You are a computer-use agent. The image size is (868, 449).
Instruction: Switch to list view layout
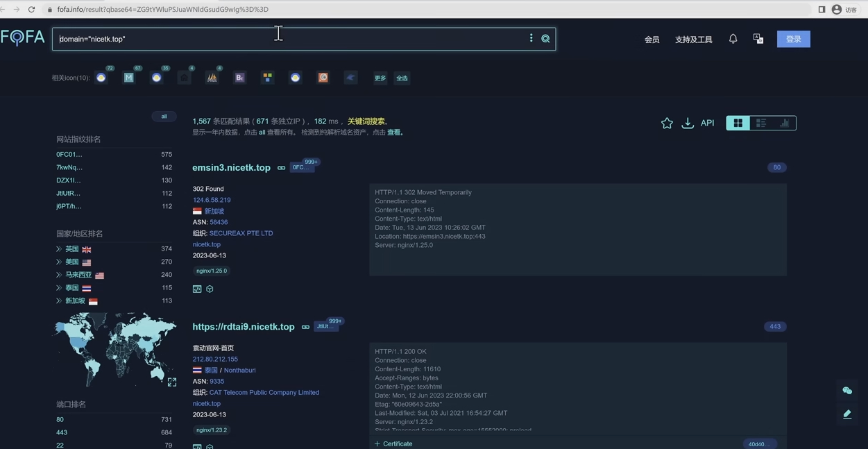pos(761,123)
